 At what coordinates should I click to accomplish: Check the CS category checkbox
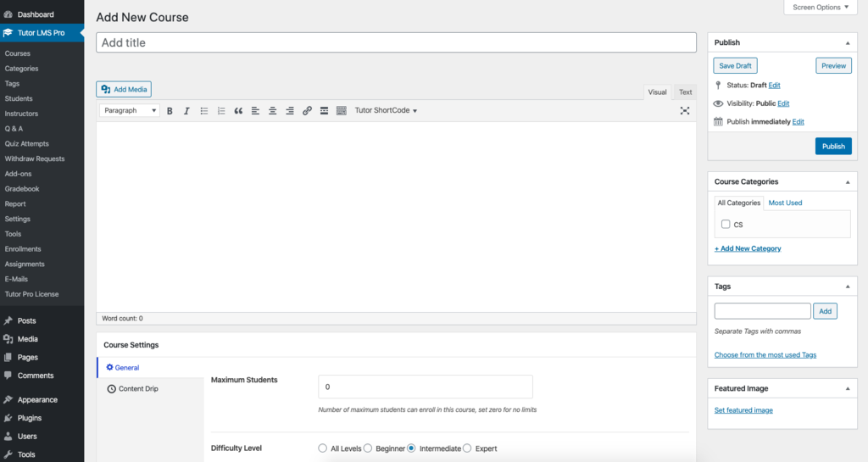coord(726,225)
